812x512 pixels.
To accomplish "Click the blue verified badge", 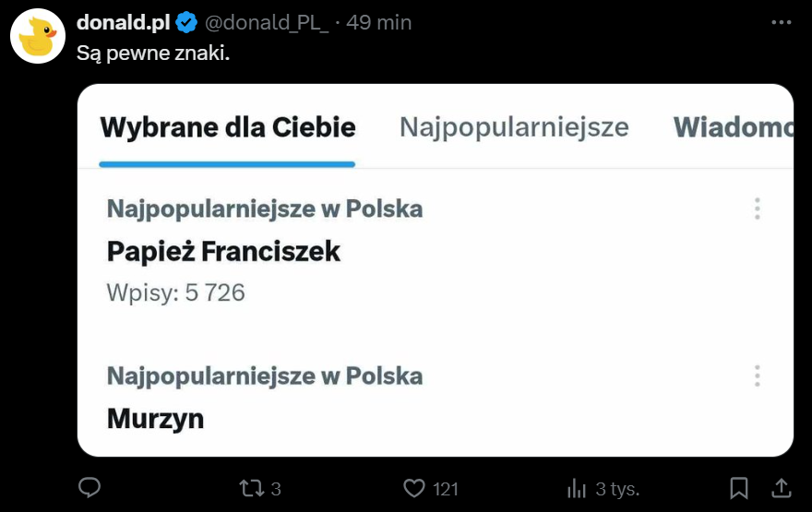I will [x=187, y=22].
